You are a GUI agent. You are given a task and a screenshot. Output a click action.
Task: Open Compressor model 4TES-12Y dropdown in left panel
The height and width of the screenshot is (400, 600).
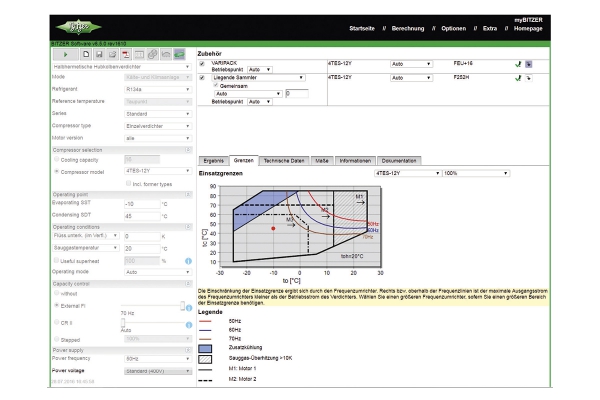point(158,171)
